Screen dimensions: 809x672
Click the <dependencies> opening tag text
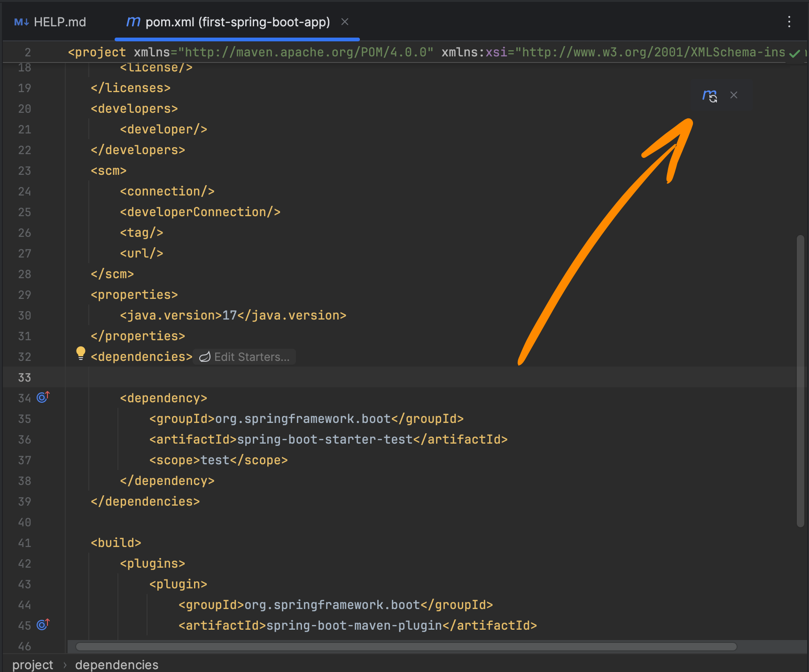[141, 357]
